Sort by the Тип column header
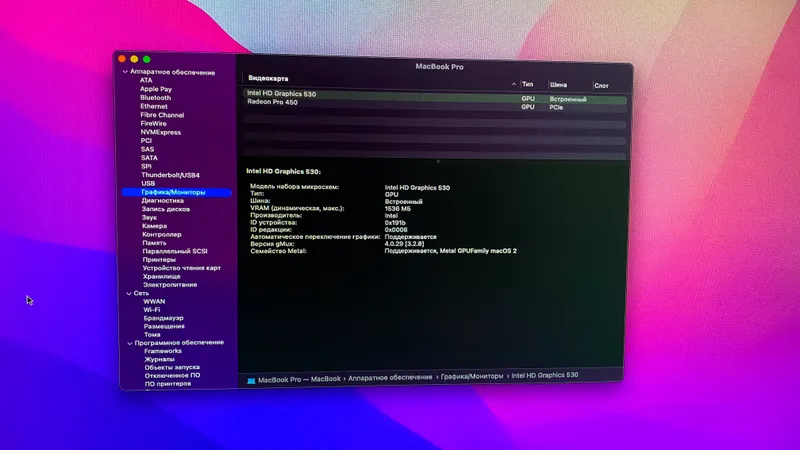This screenshot has width=800, height=450. pos(528,84)
